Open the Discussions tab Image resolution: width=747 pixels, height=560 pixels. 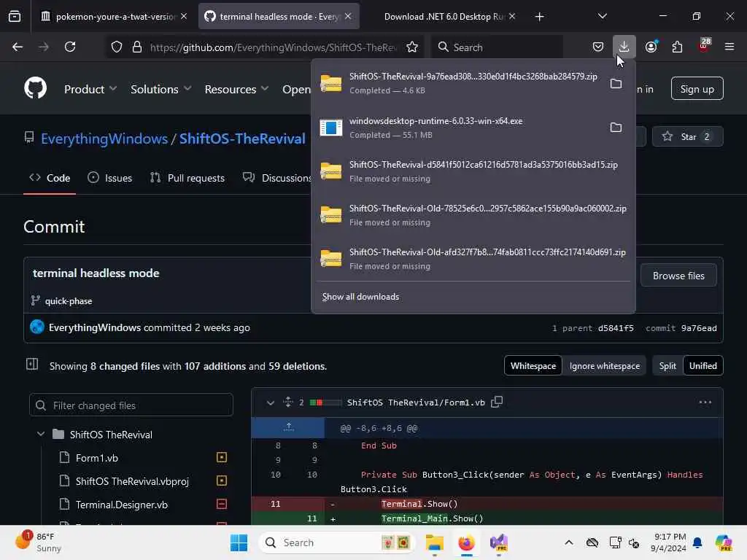pos(276,178)
